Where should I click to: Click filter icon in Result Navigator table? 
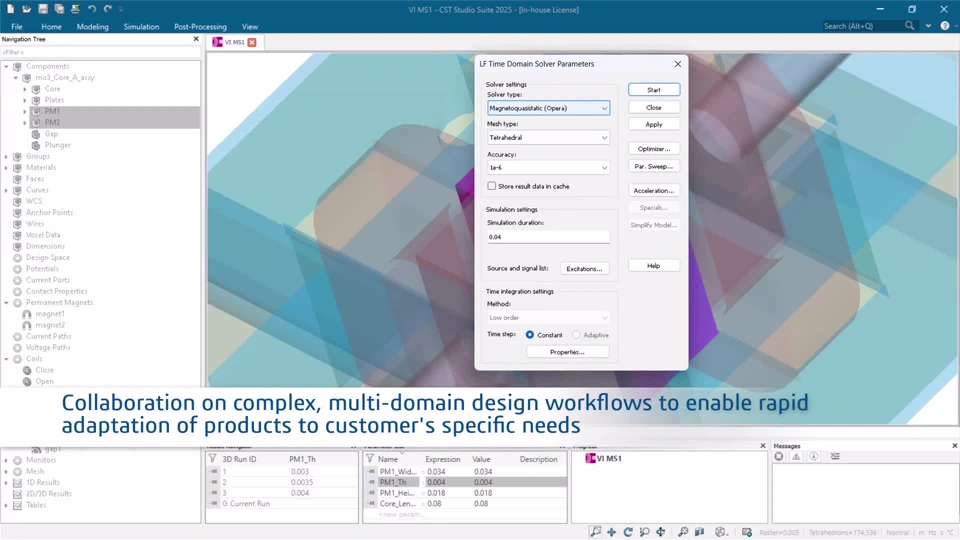[212, 459]
